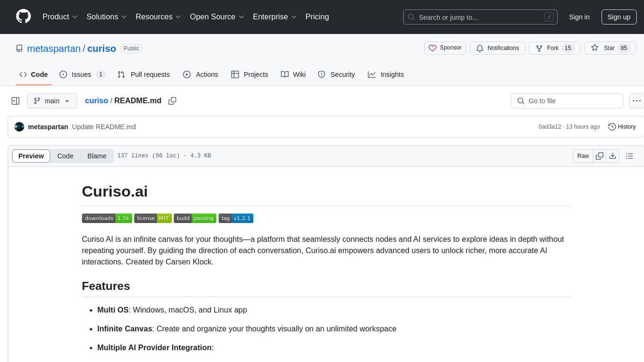Expand the Solutions menu
644x362 pixels.
tap(107, 17)
